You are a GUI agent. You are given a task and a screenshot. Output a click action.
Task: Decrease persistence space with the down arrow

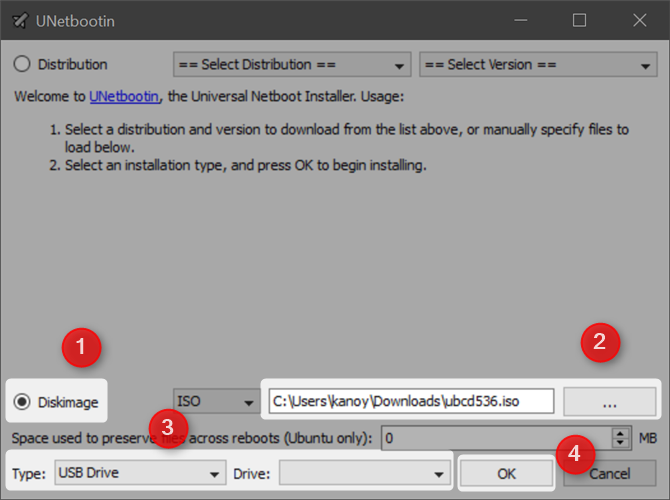[620, 443]
